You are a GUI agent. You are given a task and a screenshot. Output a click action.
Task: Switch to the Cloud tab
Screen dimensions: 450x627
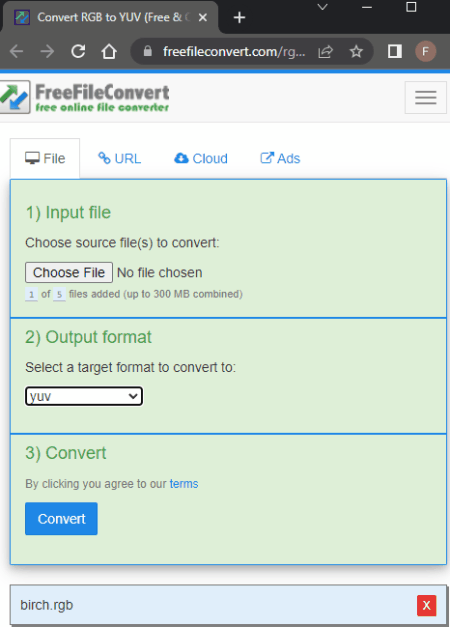click(x=201, y=158)
